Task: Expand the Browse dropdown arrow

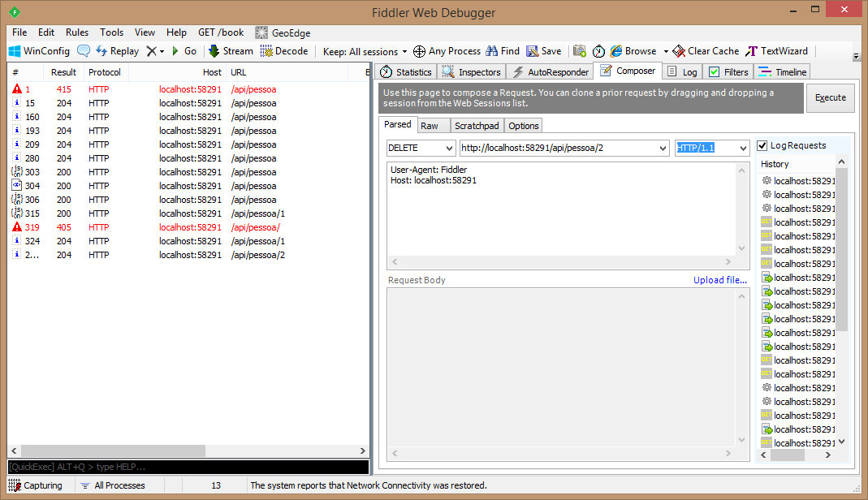Action: [666, 51]
